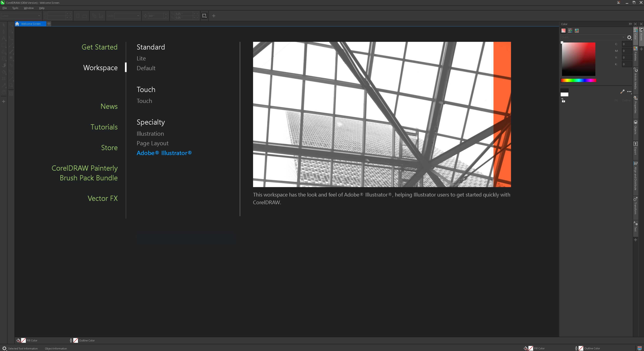Open the File menu
The width and height of the screenshot is (644, 351).
click(5, 8)
